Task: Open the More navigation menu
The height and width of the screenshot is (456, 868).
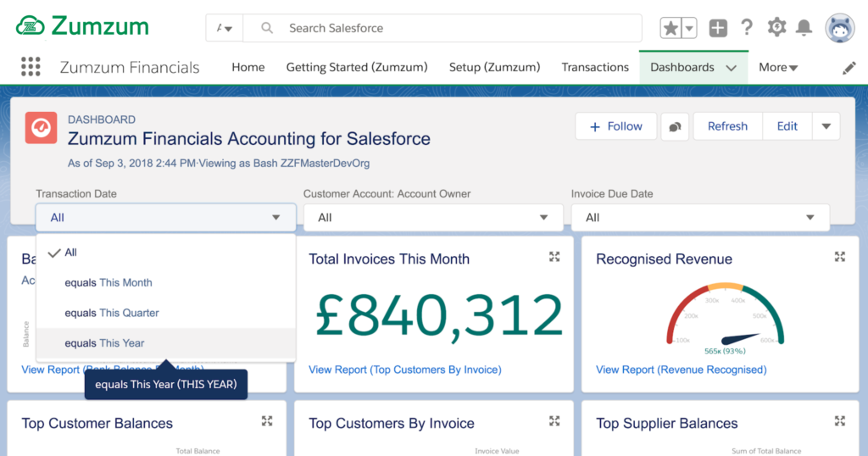Action: coord(778,67)
